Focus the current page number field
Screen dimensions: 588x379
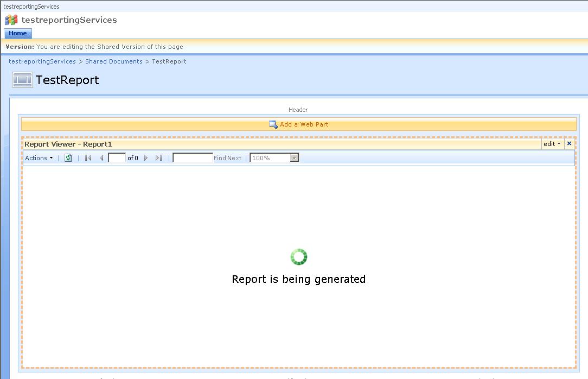click(x=117, y=157)
